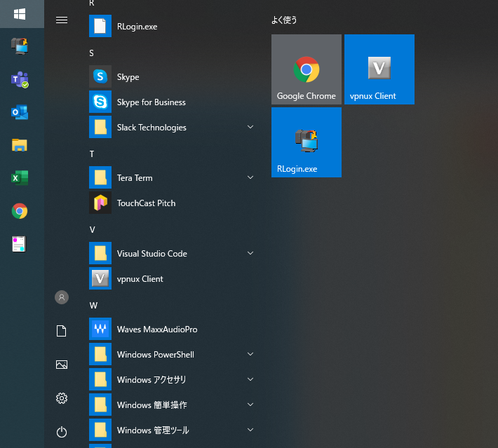Click the user account avatar

pos(62,297)
